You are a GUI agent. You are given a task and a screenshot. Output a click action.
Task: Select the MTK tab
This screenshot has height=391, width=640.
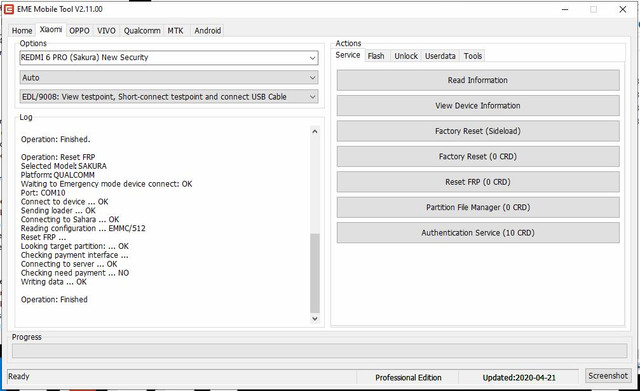click(176, 31)
